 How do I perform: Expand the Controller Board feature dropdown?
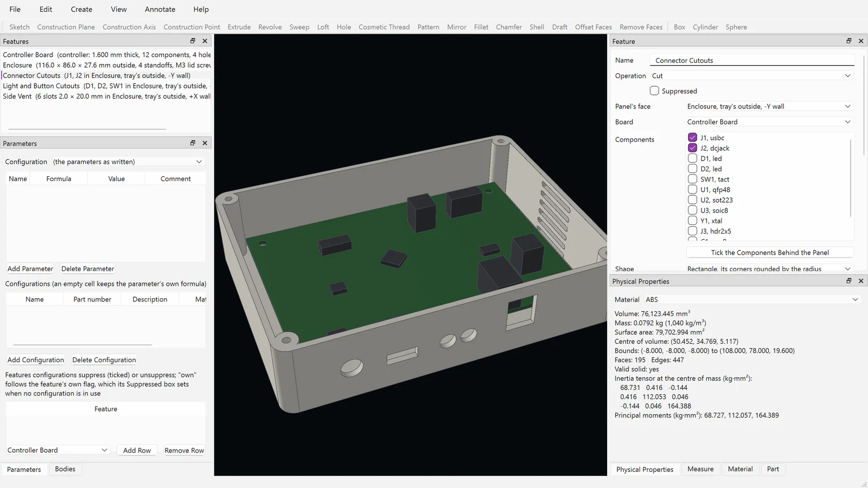pos(58,450)
